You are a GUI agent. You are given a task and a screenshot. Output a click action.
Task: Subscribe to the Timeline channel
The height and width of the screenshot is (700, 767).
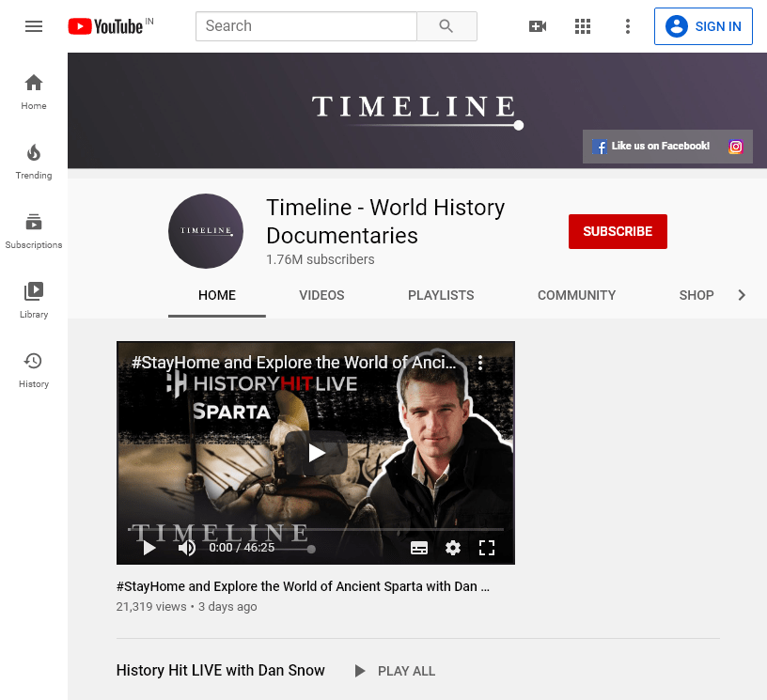618,232
